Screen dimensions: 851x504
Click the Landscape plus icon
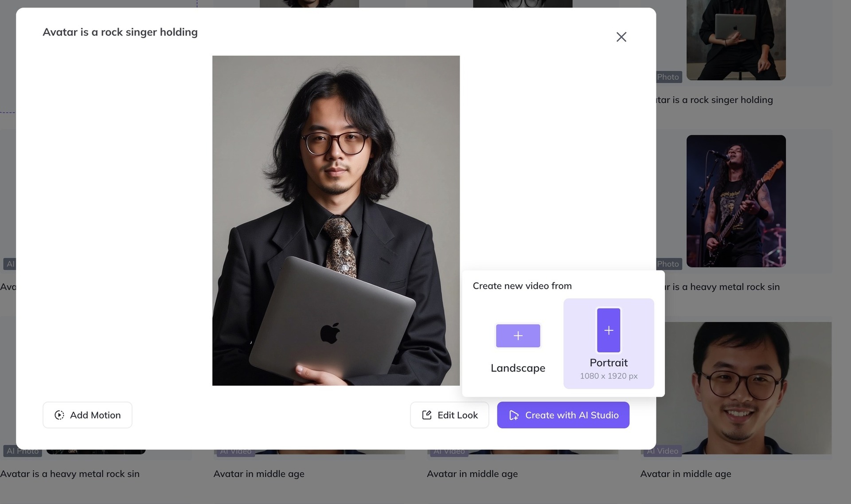point(518,336)
